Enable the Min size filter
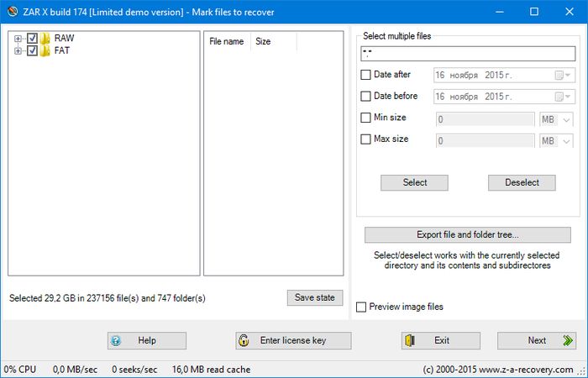The height and width of the screenshot is (378, 588). (365, 118)
